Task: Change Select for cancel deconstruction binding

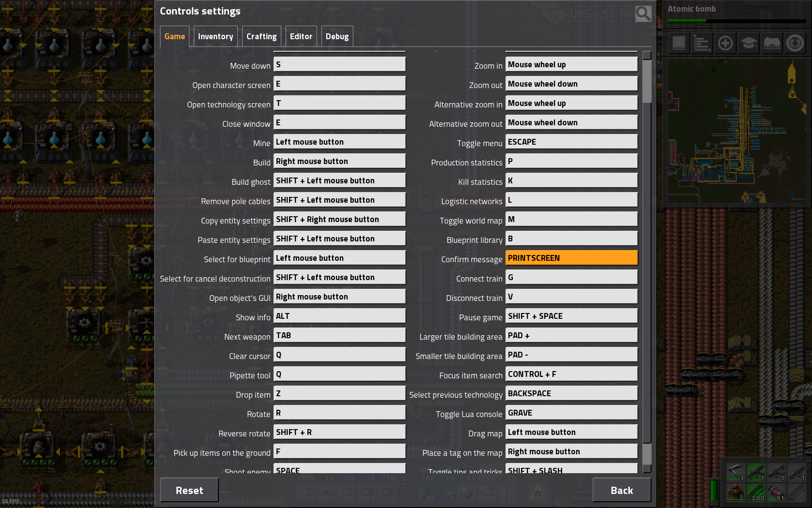Action: pyautogui.click(x=339, y=277)
